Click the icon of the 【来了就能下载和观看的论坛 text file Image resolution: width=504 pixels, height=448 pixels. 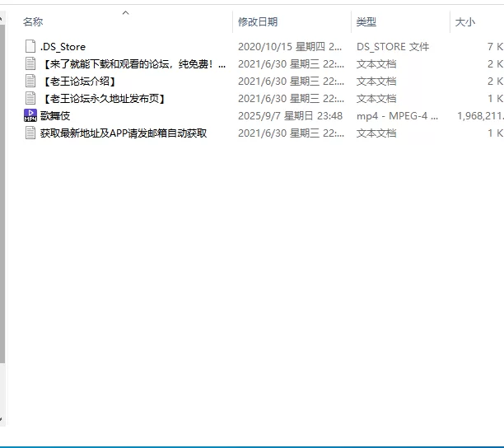pos(30,64)
